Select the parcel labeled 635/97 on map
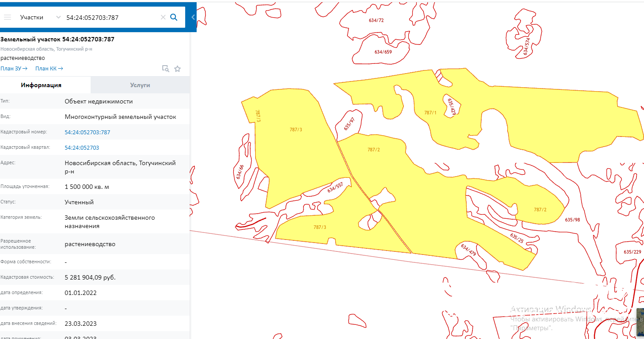The height and width of the screenshot is (339, 644). (349, 124)
